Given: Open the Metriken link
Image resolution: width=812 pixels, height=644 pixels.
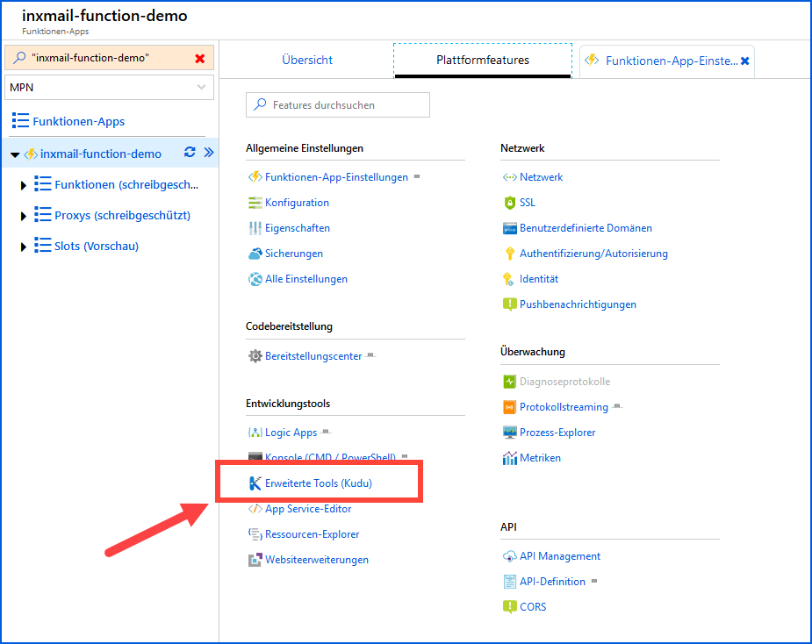Looking at the screenshot, I should click(x=540, y=458).
